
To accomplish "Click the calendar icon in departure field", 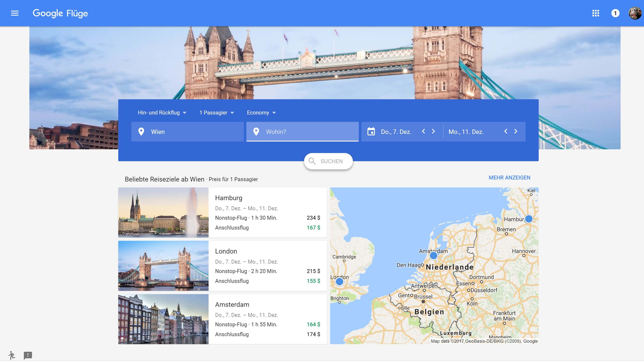I will pyautogui.click(x=371, y=132).
